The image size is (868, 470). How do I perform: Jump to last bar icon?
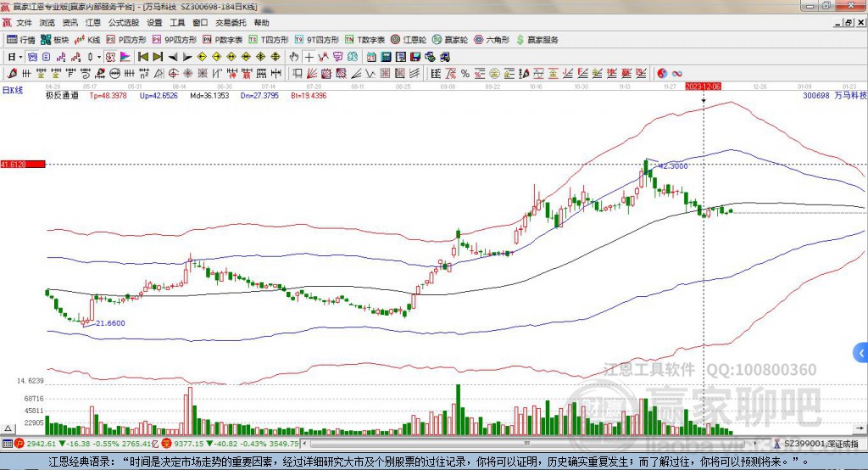[x=158, y=57]
